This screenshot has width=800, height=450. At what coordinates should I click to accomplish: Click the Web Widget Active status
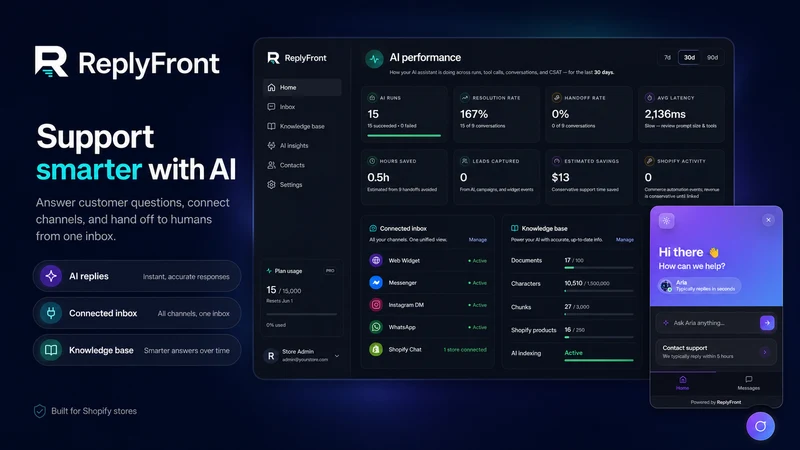[478, 261]
